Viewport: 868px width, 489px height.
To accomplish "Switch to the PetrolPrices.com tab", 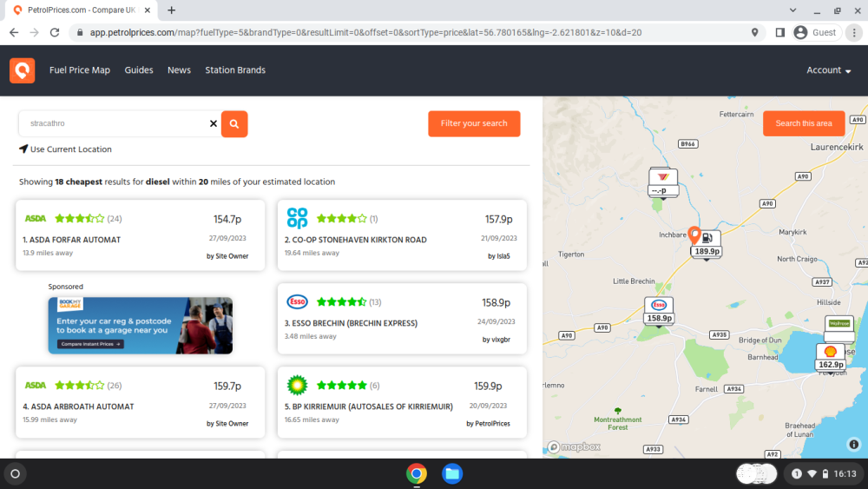I will point(82,10).
